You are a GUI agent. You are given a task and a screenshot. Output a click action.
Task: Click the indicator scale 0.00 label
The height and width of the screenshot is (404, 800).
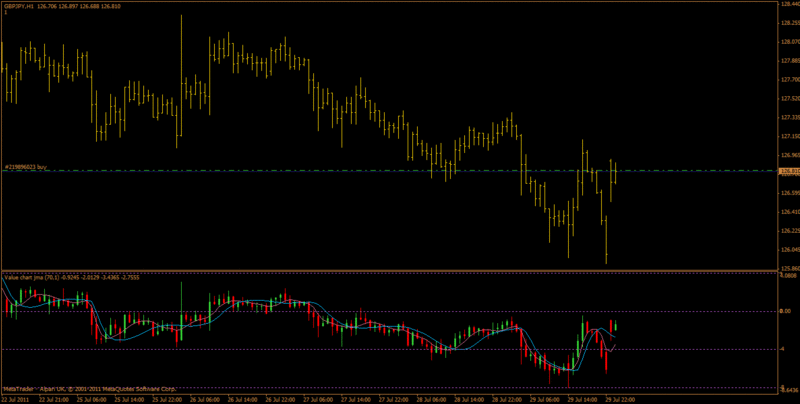click(786, 311)
